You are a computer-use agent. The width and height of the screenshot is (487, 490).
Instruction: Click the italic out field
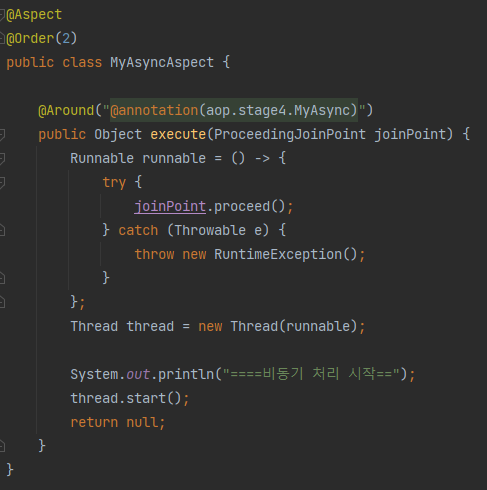(138, 374)
